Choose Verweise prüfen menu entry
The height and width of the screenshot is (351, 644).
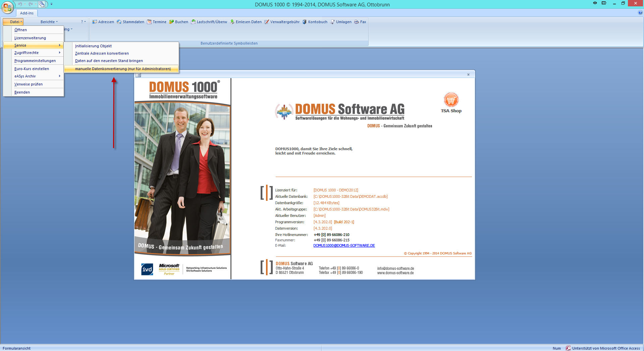[x=34, y=84]
